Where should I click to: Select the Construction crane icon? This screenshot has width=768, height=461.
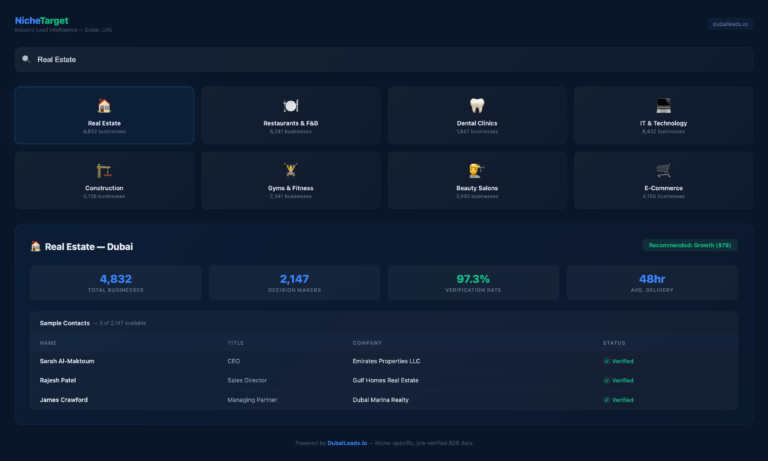(x=104, y=171)
